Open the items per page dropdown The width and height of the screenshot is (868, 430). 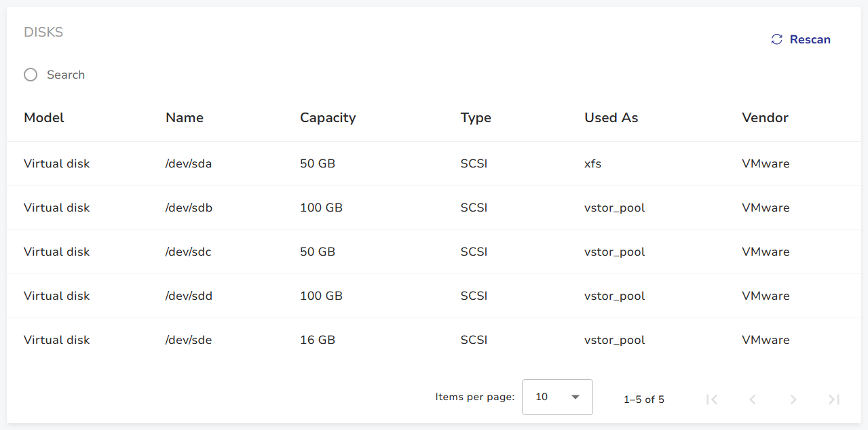pyautogui.click(x=556, y=397)
